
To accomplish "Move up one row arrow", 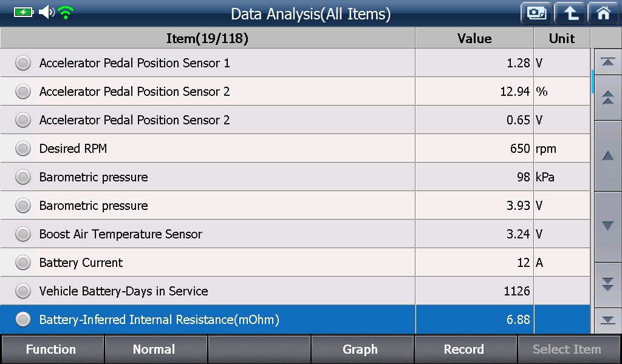I will 607,156.
